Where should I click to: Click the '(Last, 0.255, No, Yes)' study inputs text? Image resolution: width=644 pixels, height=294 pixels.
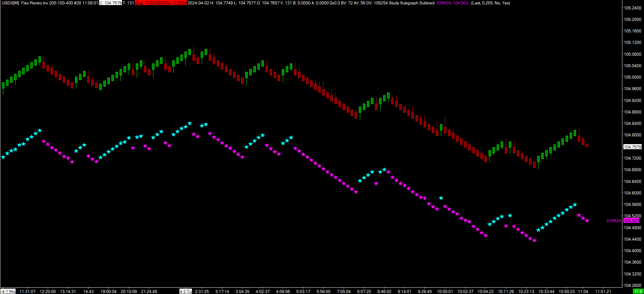[x=491, y=3]
